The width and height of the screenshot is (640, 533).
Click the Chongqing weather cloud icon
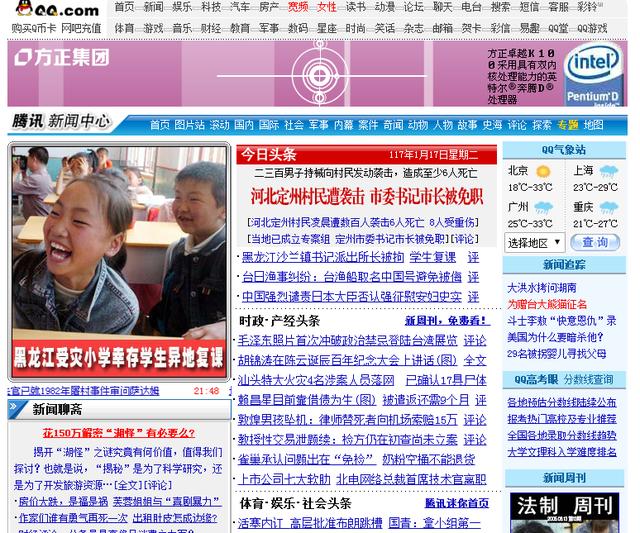coord(607,207)
